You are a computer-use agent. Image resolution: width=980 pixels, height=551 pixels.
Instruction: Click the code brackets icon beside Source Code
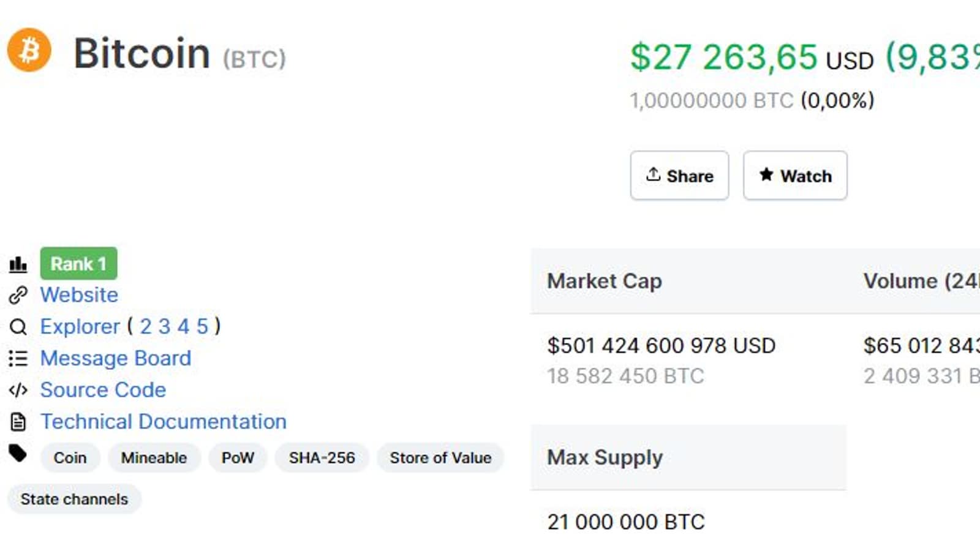click(x=18, y=390)
